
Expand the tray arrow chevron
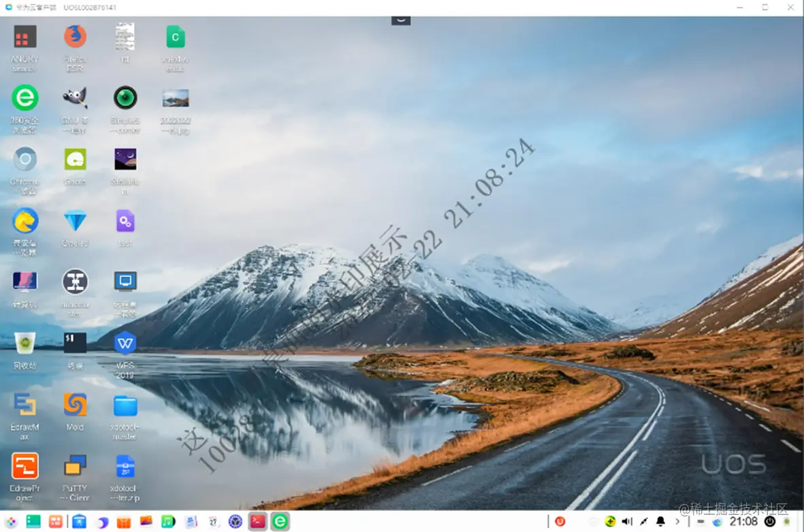pyautogui.click(x=677, y=522)
